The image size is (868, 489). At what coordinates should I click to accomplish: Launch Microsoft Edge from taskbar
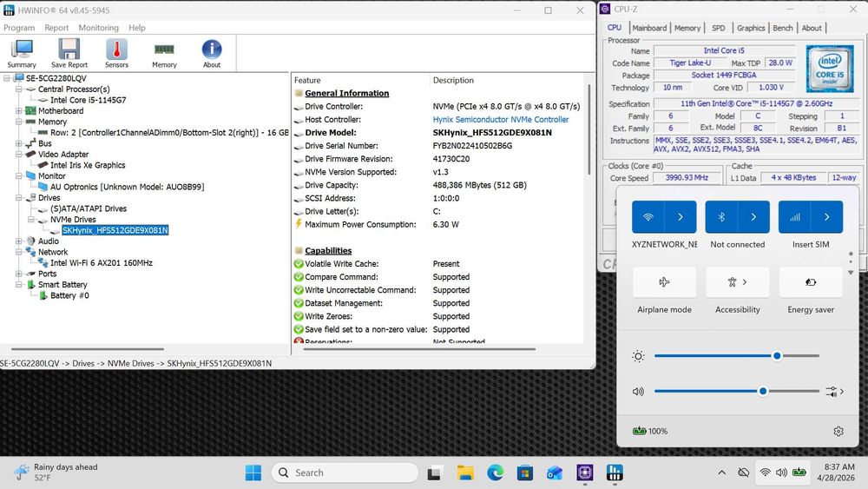coord(495,473)
